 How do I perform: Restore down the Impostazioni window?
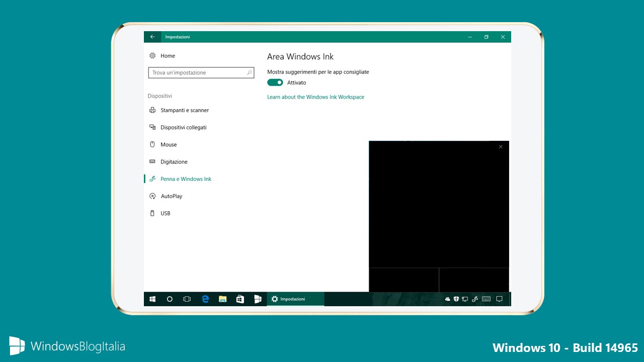487,37
